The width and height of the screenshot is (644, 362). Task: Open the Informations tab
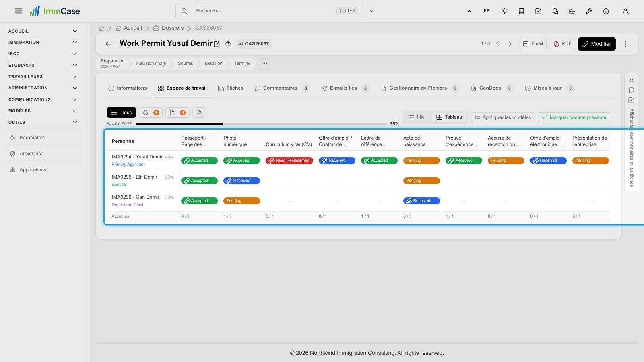(128, 88)
